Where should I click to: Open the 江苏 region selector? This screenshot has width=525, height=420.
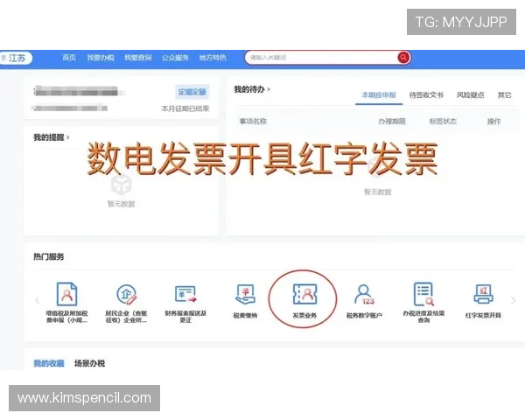(x=16, y=58)
